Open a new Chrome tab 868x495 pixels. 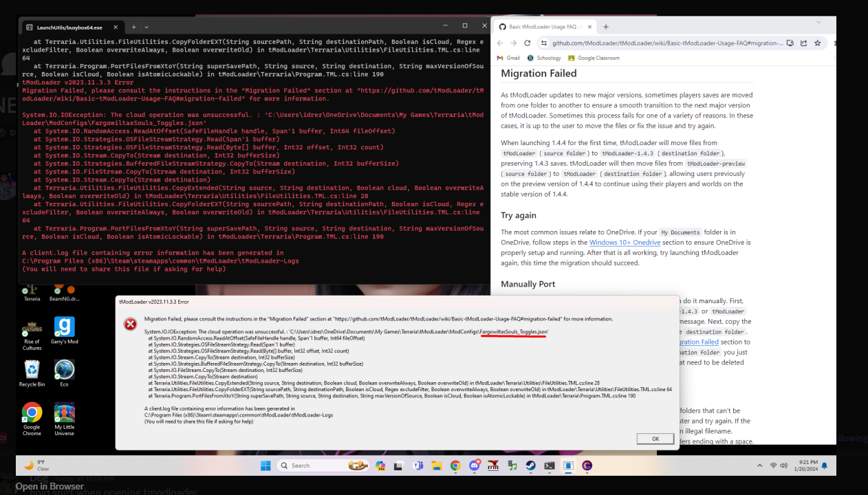[606, 27]
